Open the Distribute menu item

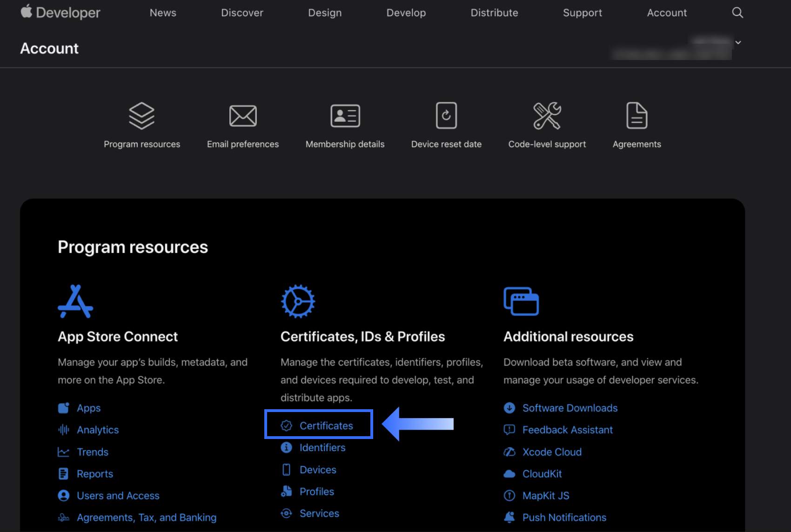(x=494, y=13)
